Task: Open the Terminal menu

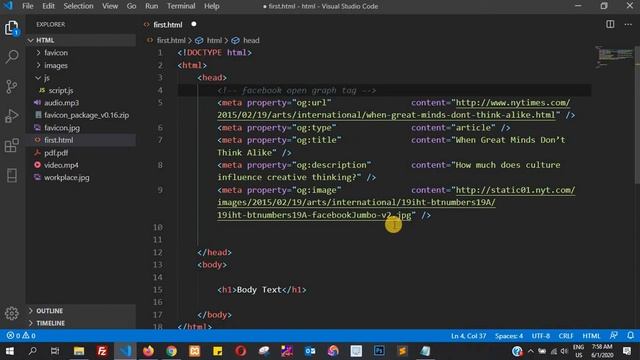Action: 181,6
